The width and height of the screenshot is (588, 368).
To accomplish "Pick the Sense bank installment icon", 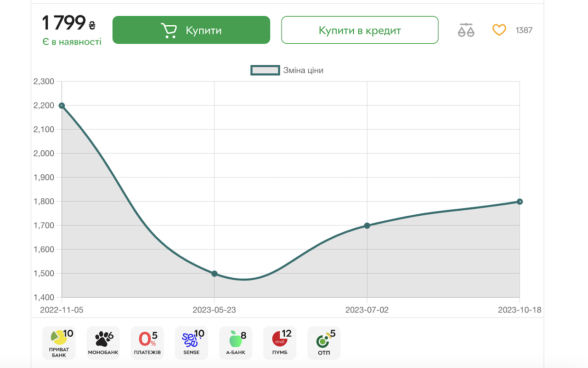I will point(191,343).
